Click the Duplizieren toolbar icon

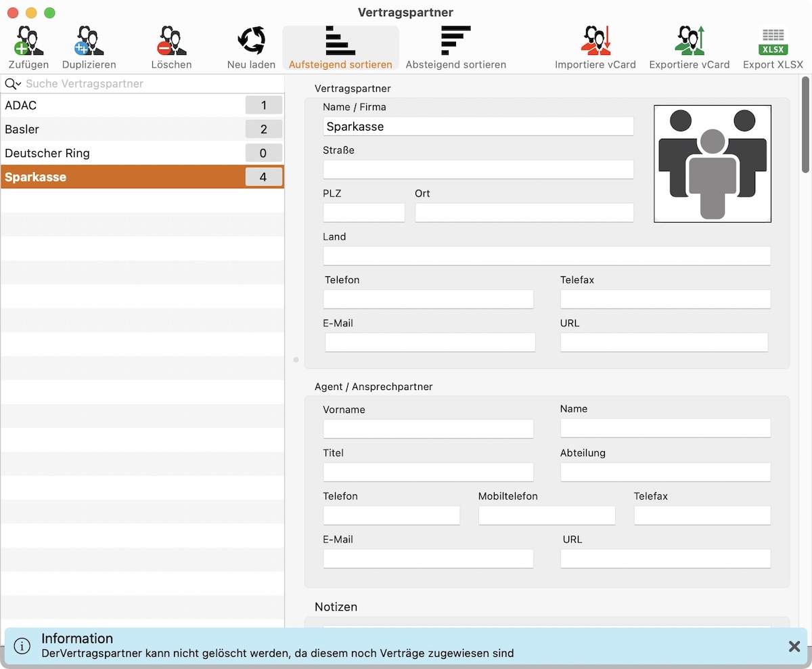click(89, 41)
